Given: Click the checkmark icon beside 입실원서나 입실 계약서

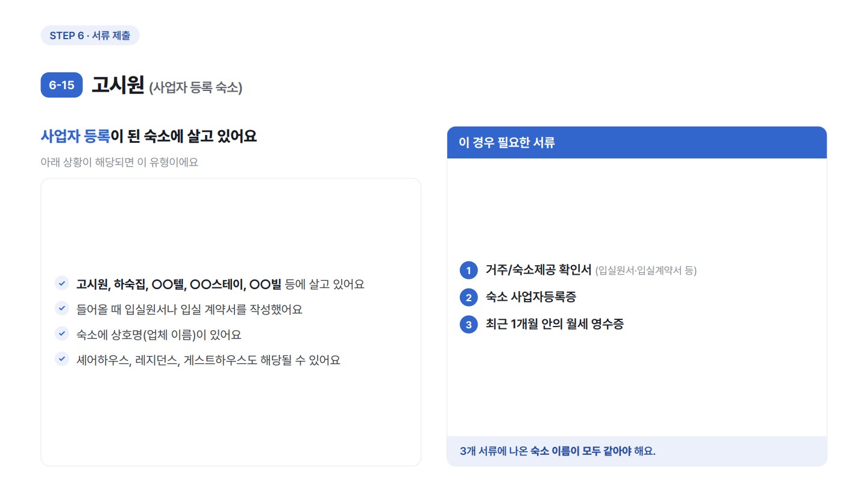Looking at the screenshot, I should pyautogui.click(x=61, y=308).
